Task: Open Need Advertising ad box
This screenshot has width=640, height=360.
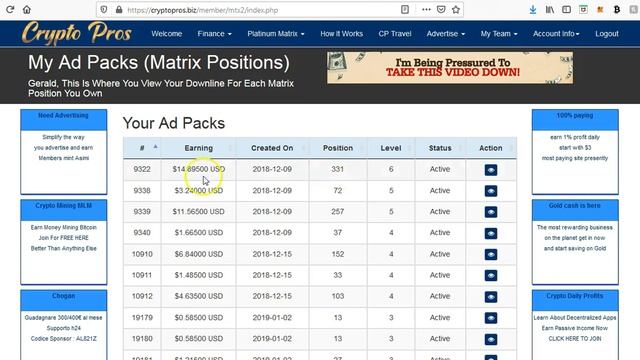Action: (x=64, y=151)
